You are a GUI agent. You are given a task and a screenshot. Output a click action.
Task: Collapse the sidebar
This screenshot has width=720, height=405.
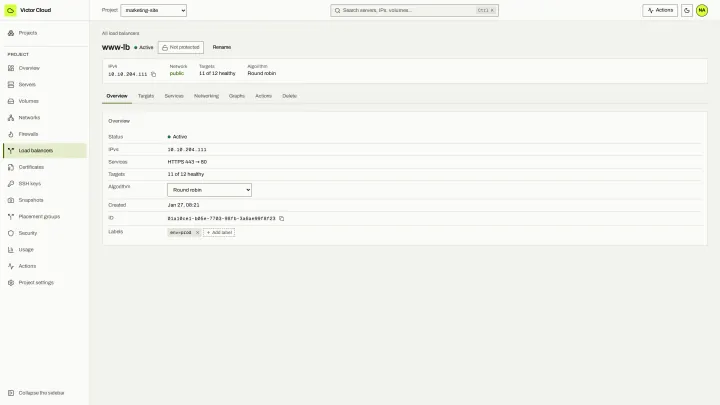45,393
